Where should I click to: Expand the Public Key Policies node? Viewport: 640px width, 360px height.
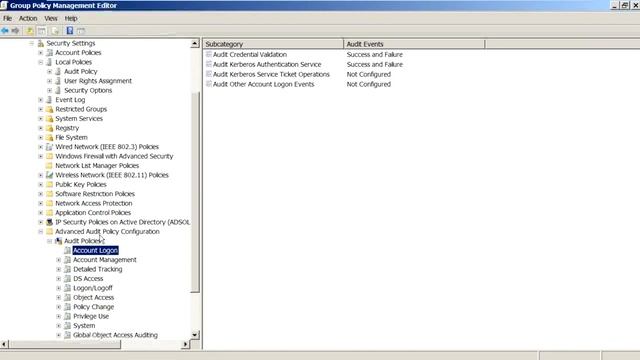pos(40,184)
